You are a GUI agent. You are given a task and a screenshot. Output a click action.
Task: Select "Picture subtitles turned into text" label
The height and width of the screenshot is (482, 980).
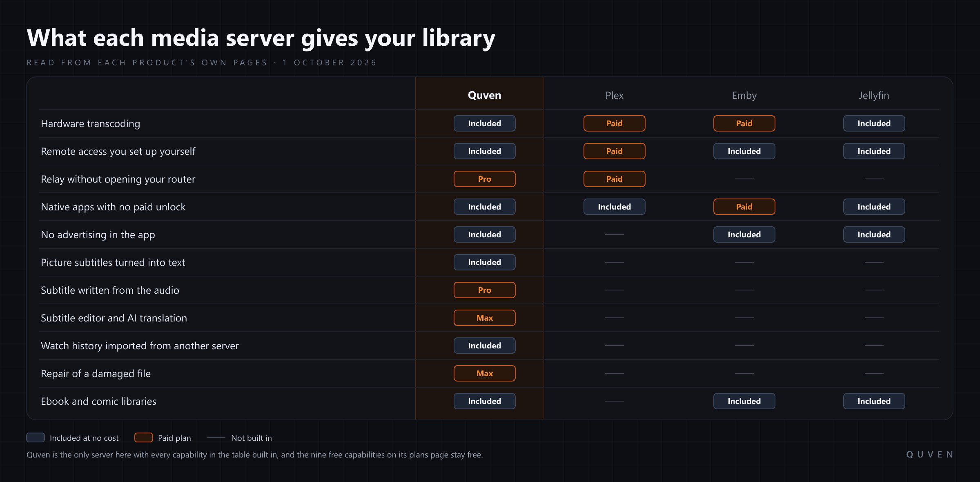point(113,262)
